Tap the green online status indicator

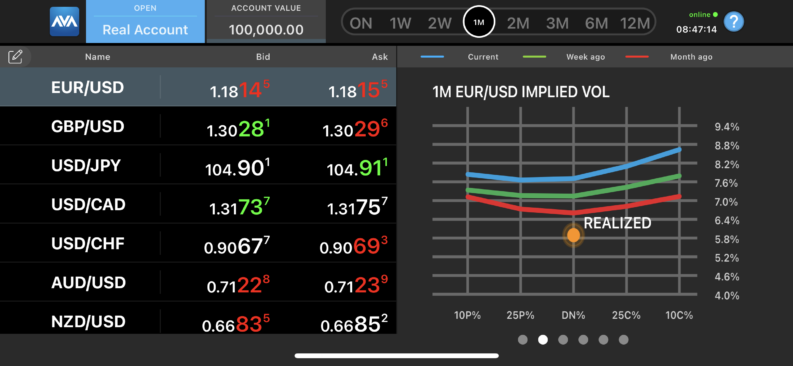(715, 15)
